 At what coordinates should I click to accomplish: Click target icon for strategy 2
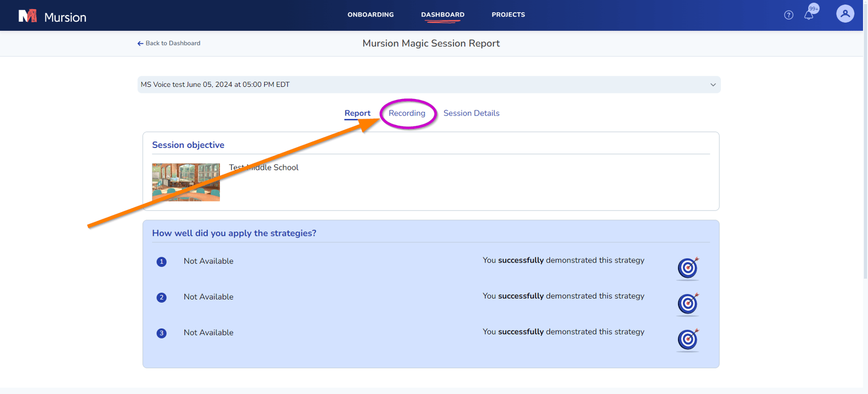pyautogui.click(x=688, y=304)
